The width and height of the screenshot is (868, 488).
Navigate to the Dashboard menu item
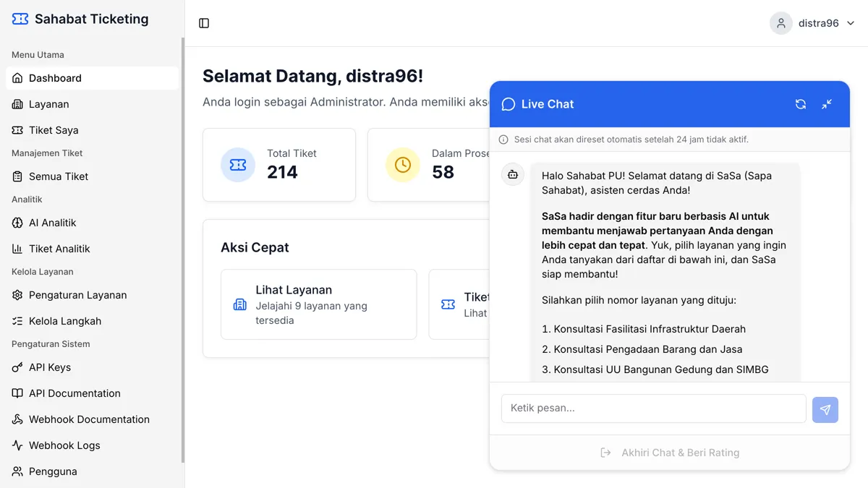[56, 77]
